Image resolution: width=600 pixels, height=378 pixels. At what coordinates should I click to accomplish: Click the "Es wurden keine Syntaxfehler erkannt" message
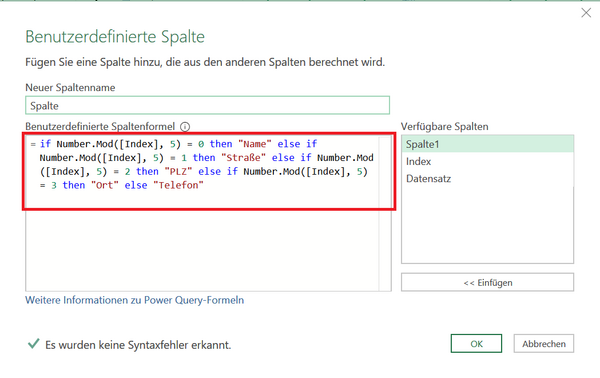138,345
